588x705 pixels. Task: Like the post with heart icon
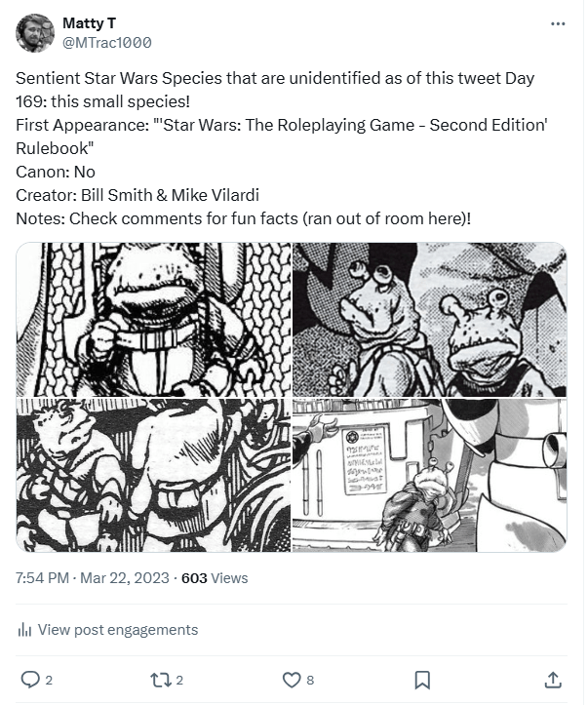291,679
